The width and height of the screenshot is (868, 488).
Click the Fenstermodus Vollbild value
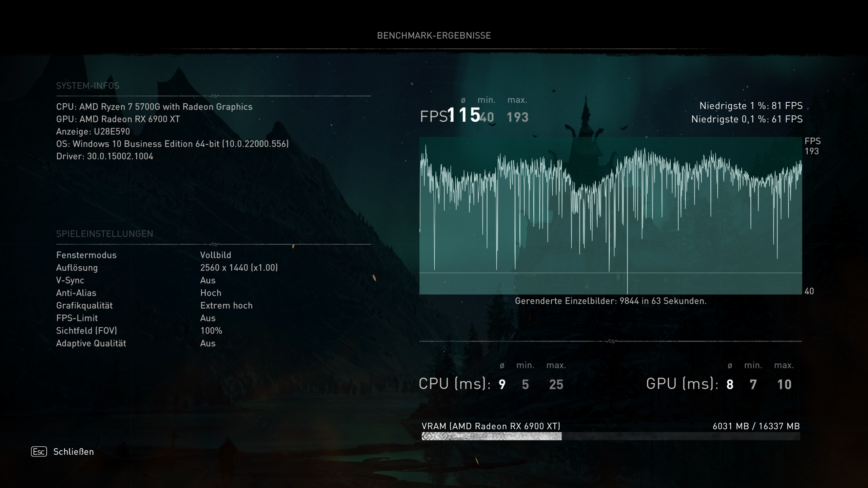click(215, 255)
